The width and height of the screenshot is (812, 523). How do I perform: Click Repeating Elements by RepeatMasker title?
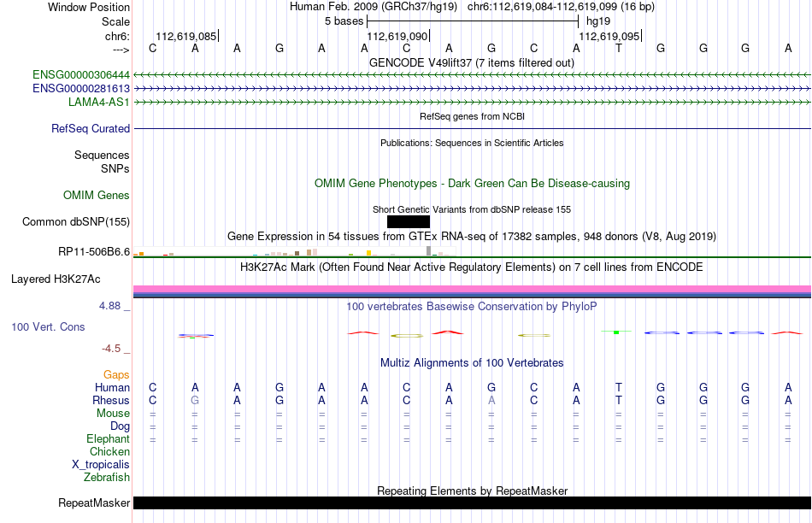472,491
